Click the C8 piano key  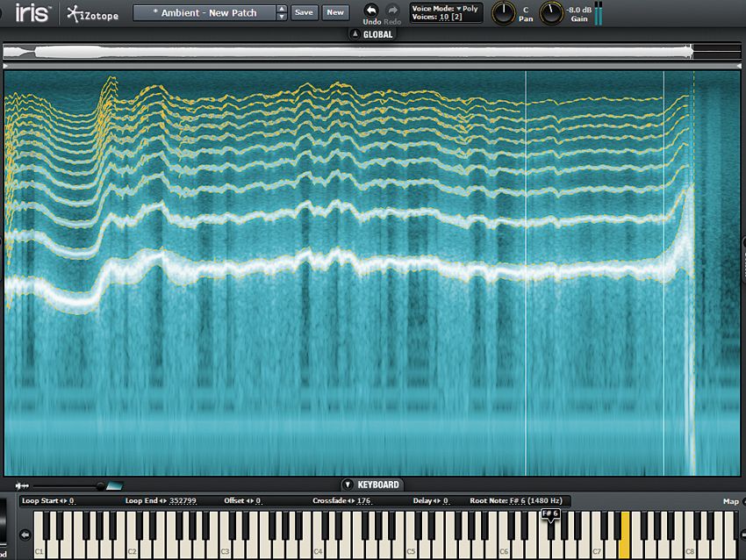coord(691,547)
